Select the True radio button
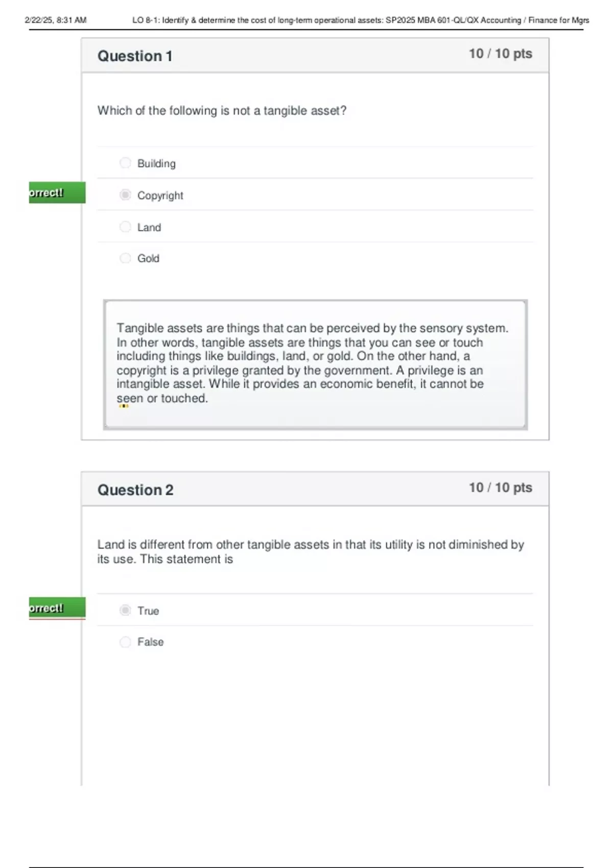Screen dimensions: 613x868 (125, 610)
